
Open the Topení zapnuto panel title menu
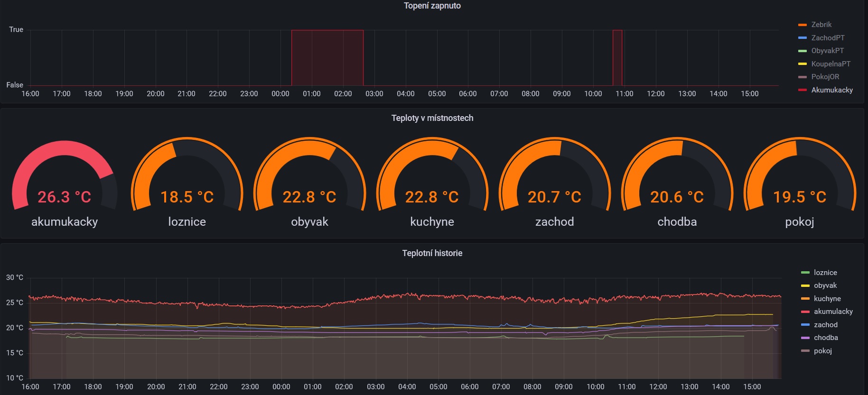432,6
